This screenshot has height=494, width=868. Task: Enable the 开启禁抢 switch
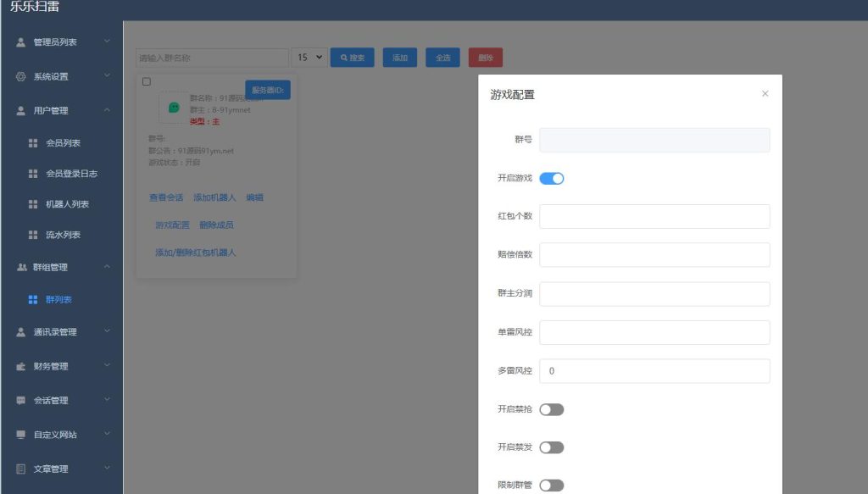[551, 408]
